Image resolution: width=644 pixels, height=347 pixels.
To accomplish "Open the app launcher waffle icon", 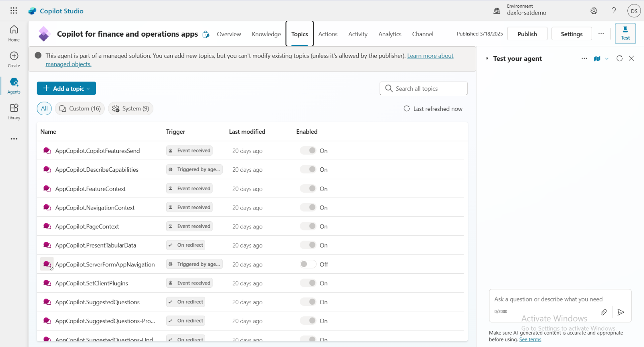I will [x=14, y=11].
